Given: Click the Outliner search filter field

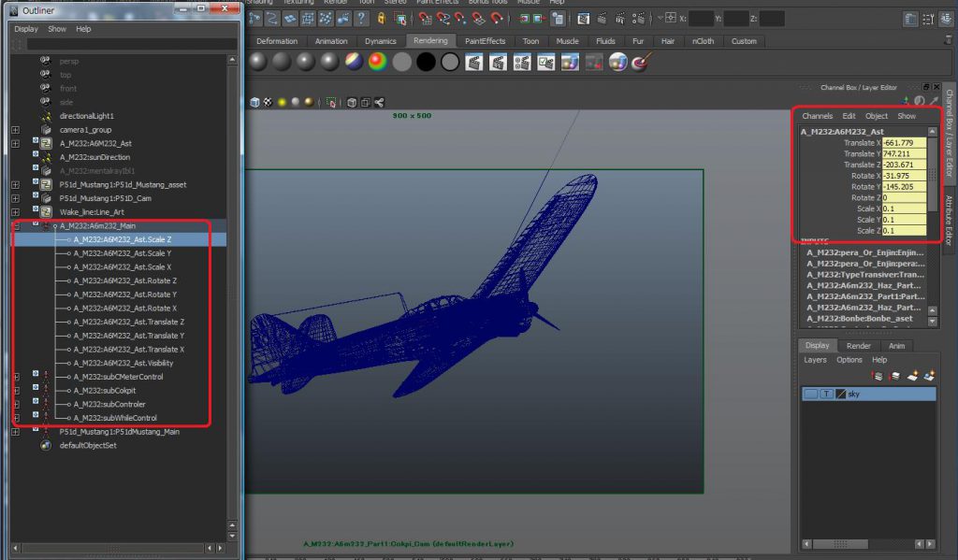Looking at the screenshot, I should (131, 44).
